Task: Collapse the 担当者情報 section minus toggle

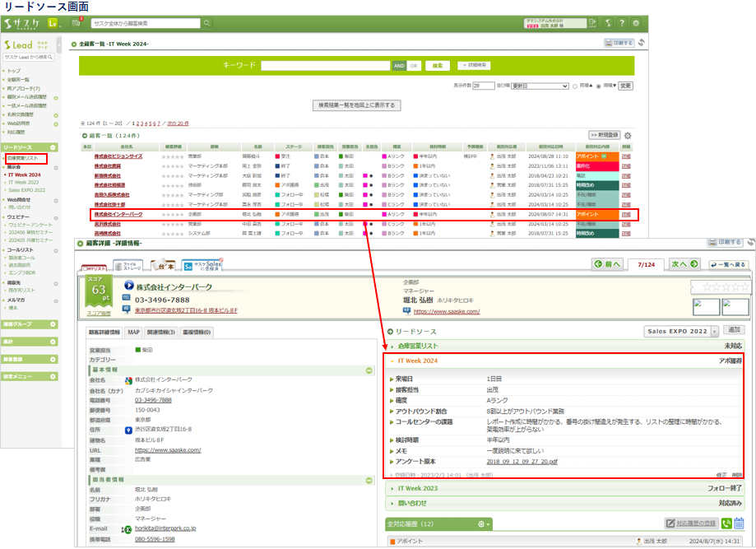Action: tap(369, 481)
